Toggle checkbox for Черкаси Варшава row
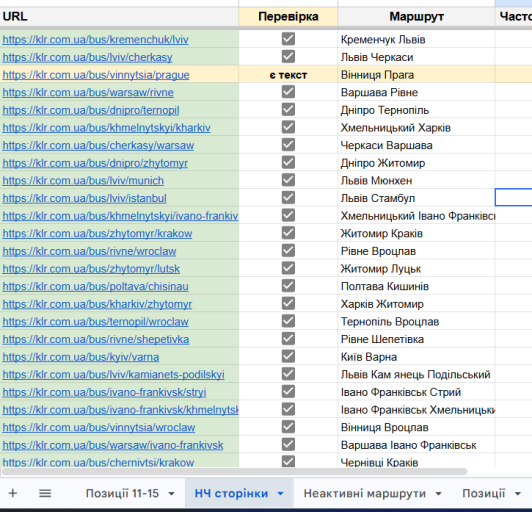 click(x=288, y=145)
